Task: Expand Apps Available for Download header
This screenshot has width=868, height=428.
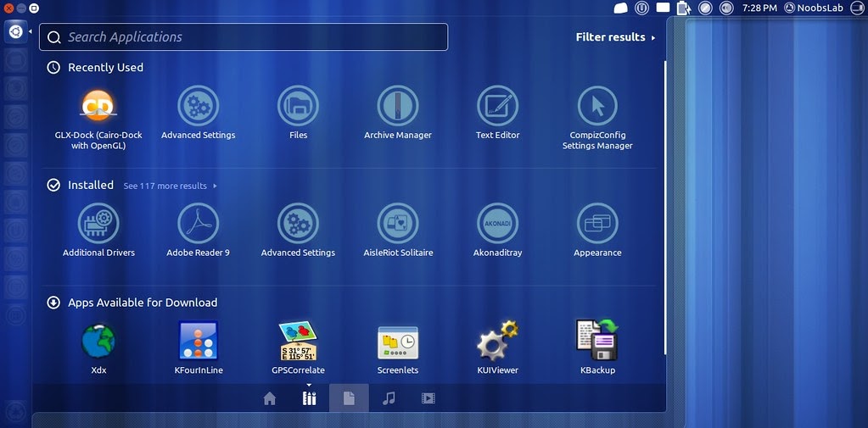Action: (132, 303)
